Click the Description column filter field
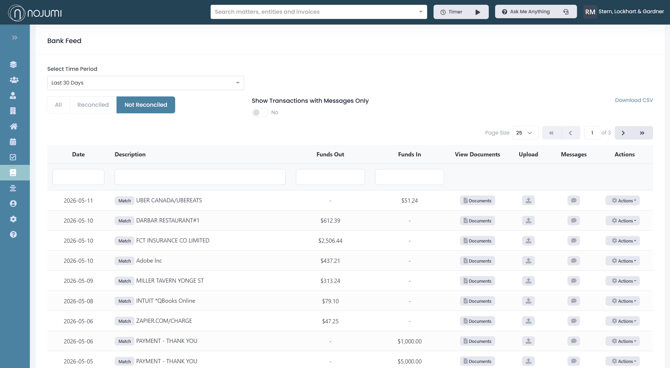Screen dimensions: 670x368 pos(200,177)
